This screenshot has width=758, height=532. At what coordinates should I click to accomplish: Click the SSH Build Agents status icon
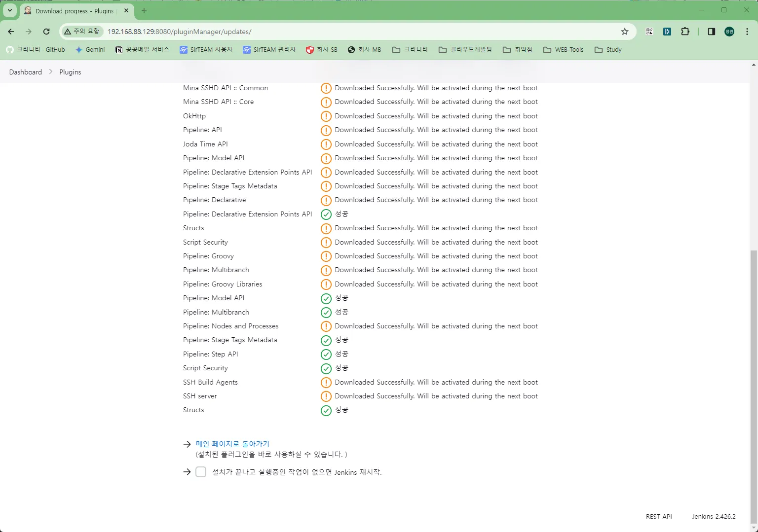point(326,383)
